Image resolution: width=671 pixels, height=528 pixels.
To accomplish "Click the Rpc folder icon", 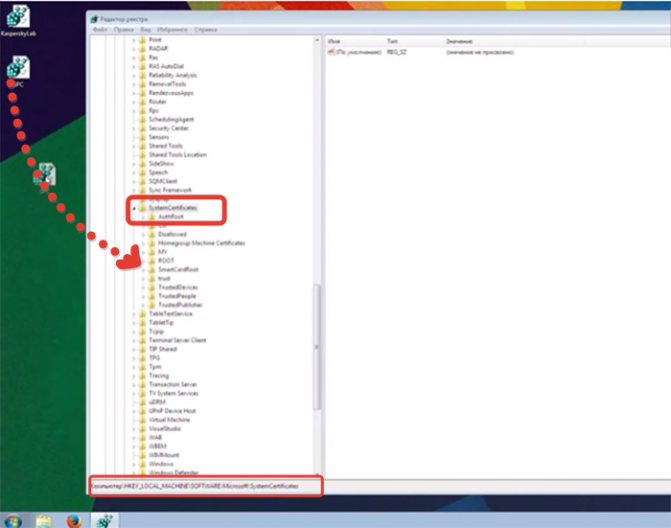I will coord(143,110).
